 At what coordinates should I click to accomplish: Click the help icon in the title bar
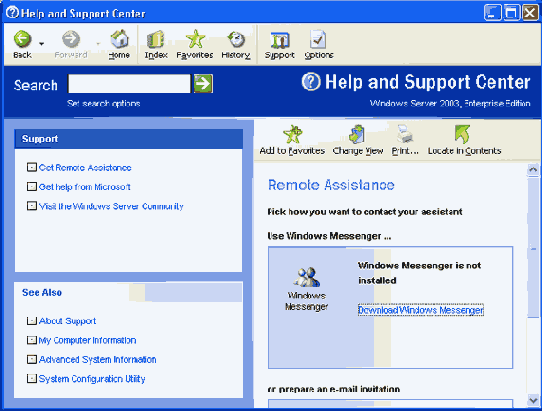[13, 13]
